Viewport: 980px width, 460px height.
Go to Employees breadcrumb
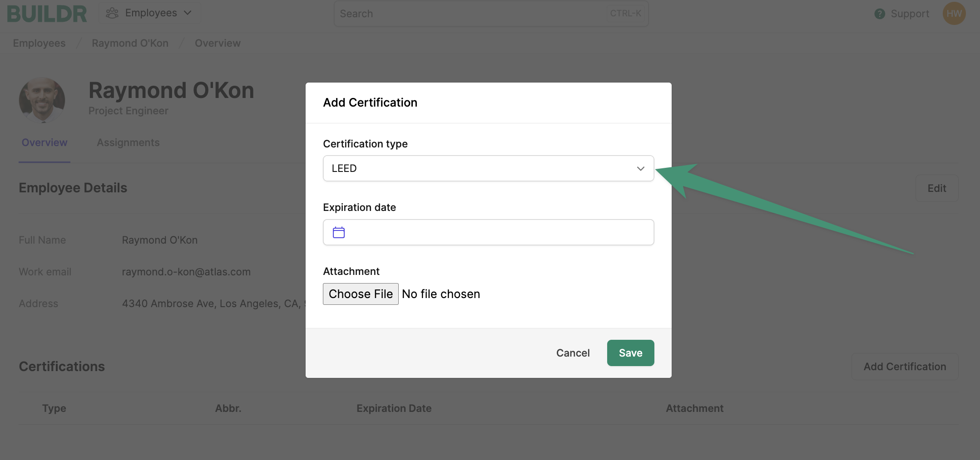39,43
